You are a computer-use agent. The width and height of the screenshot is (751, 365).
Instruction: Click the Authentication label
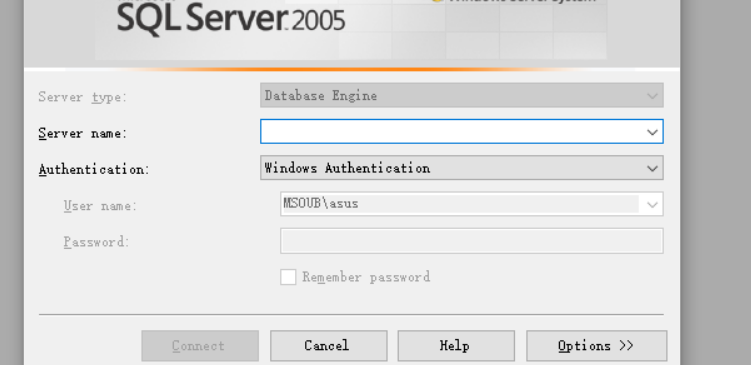click(x=94, y=170)
